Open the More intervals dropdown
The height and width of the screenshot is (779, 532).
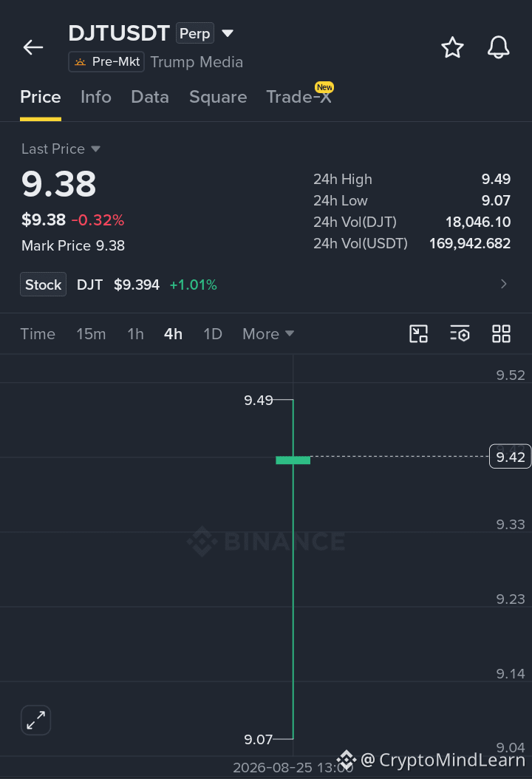pos(268,334)
